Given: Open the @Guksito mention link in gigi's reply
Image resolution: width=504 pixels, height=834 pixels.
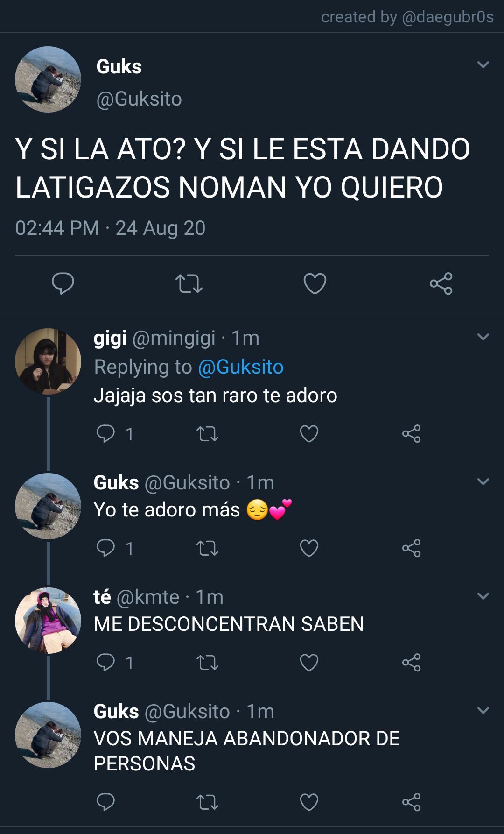Looking at the screenshot, I should tap(241, 367).
